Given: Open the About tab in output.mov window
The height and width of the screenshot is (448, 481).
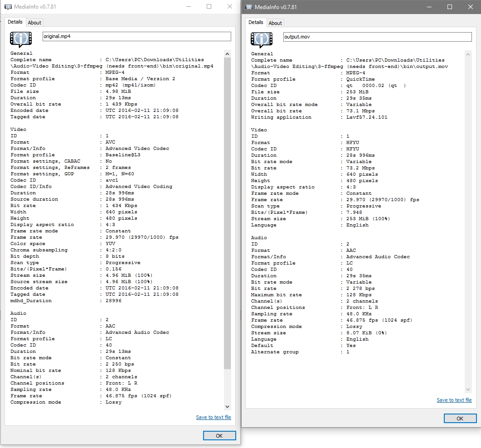Looking at the screenshot, I should (275, 23).
